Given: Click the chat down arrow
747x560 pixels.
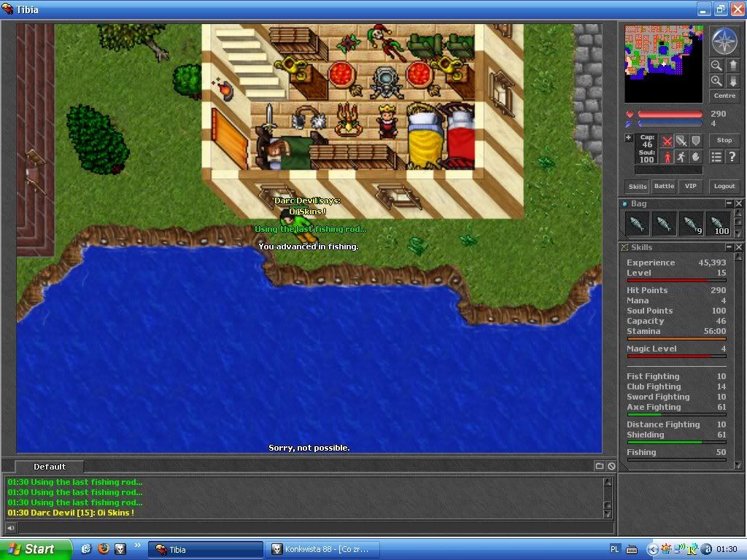Looking at the screenshot, I should tap(608, 513).
